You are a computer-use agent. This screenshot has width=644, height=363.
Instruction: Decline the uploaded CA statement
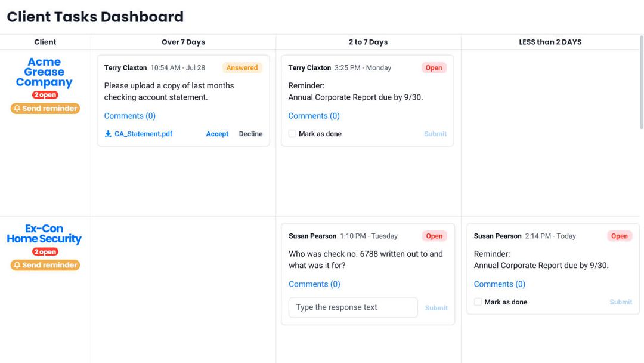250,134
